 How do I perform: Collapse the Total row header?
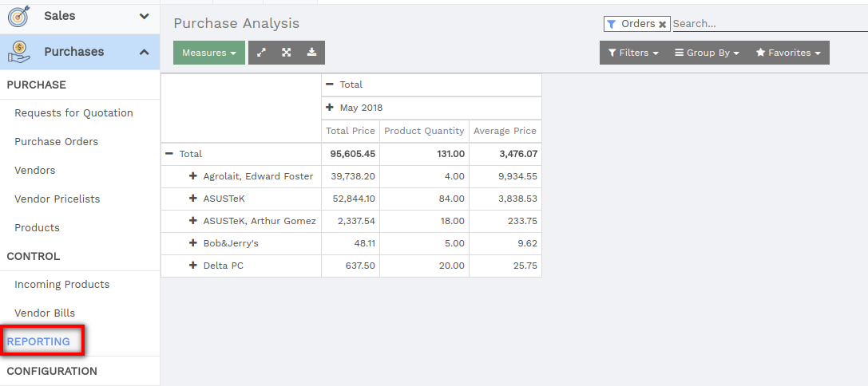(x=169, y=154)
